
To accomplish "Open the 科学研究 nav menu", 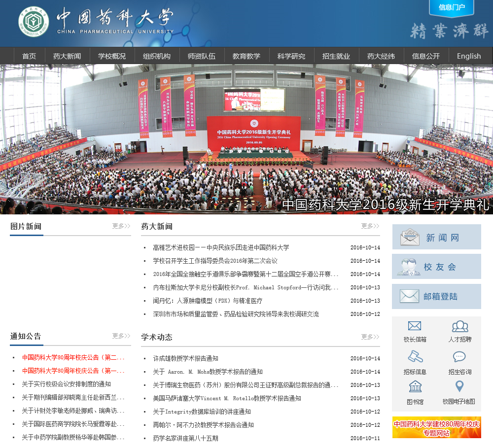I will 291,56.
